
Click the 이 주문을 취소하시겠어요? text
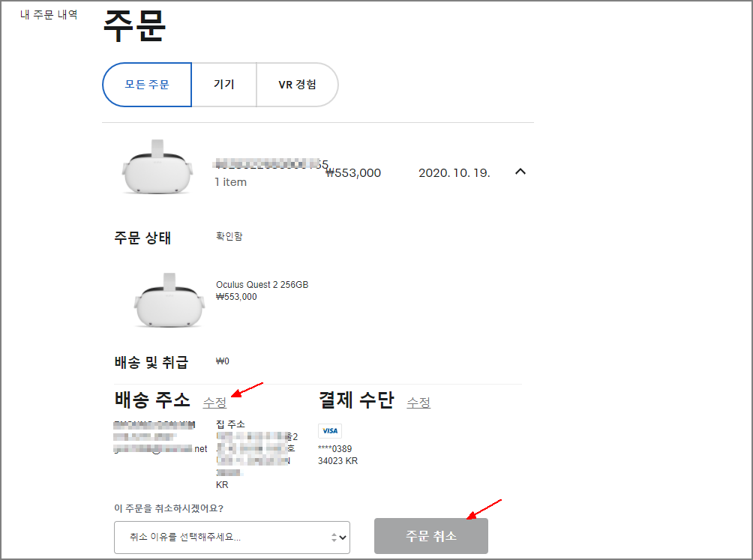(x=169, y=508)
